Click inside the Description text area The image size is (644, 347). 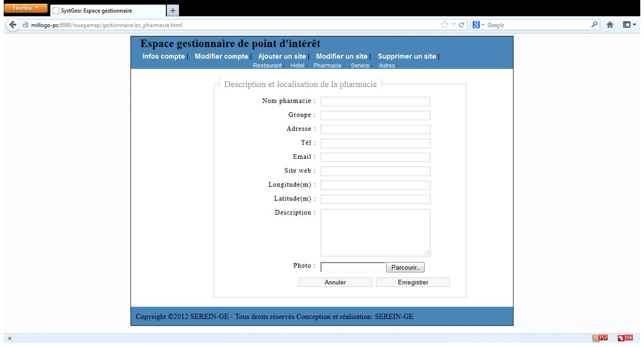375,233
